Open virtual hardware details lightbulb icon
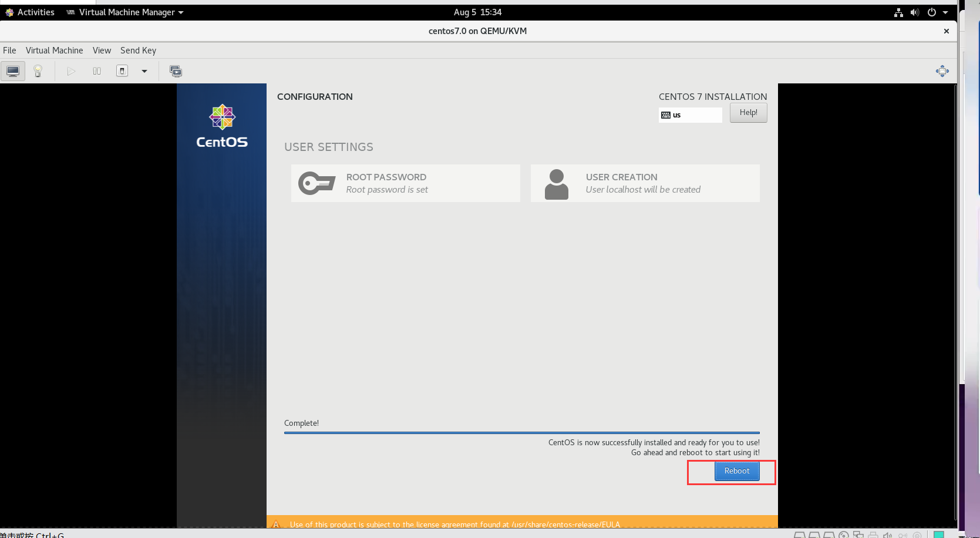 click(x=38, y=71)
